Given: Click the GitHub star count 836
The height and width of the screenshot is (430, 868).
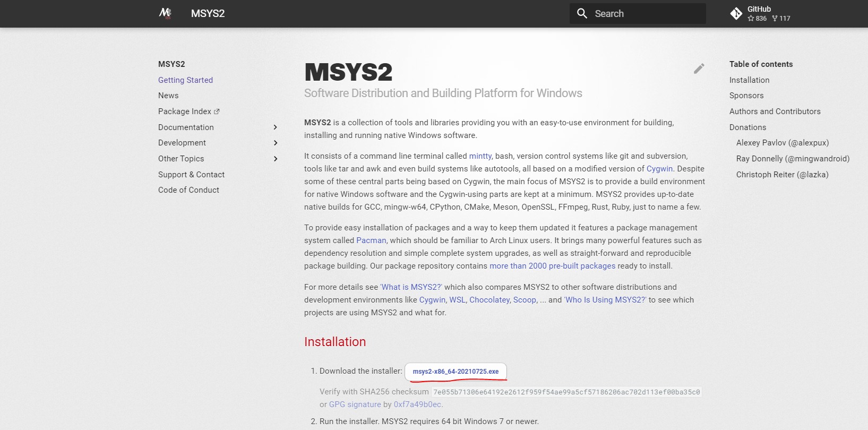Looking at the screenshot, I should pos(758,19).
